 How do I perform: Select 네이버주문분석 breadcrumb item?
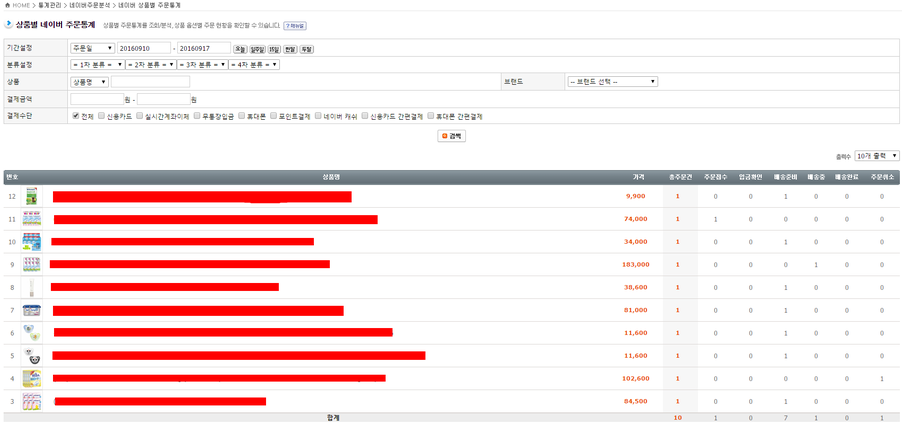[x=90, y=6]
